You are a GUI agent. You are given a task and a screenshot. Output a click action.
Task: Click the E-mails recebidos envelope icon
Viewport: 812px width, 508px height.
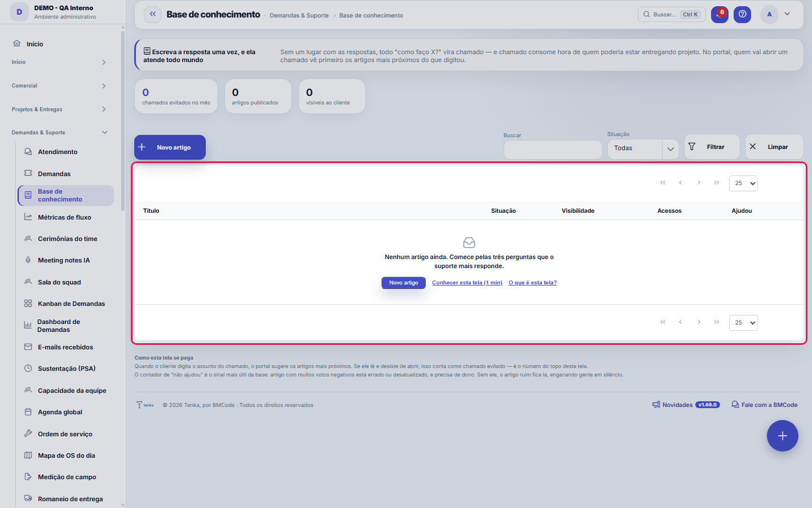tap(28, 347)
